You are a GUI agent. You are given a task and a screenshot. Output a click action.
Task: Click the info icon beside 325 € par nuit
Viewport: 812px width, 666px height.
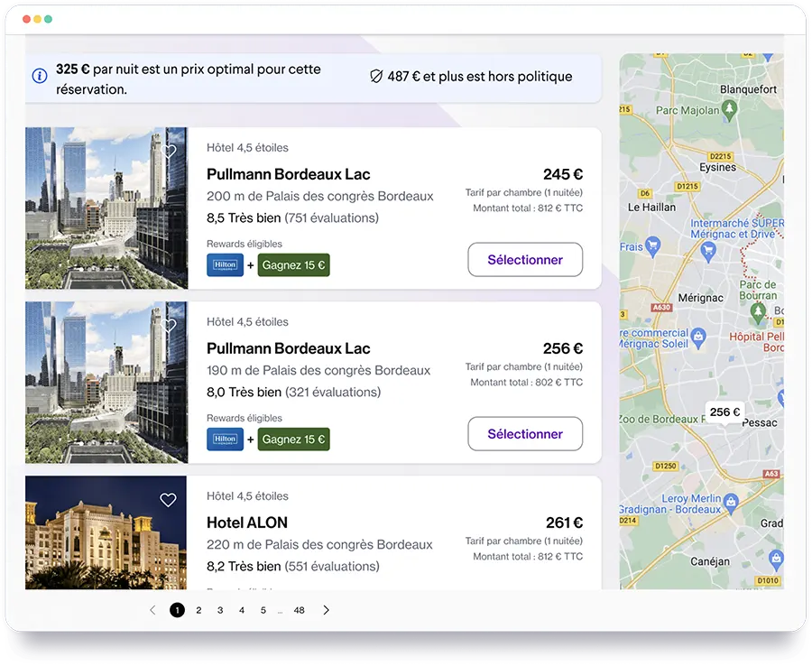pos(40,77)
